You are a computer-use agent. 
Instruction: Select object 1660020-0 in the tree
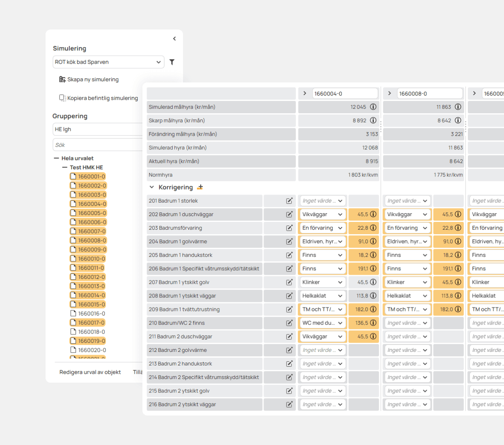coord(88,350)
